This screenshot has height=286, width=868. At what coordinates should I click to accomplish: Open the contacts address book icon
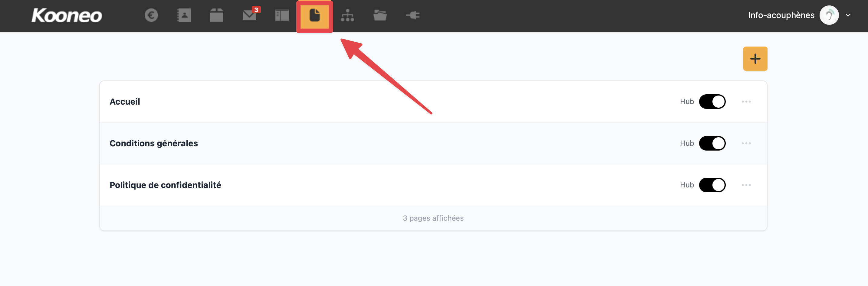click(184, 15)
